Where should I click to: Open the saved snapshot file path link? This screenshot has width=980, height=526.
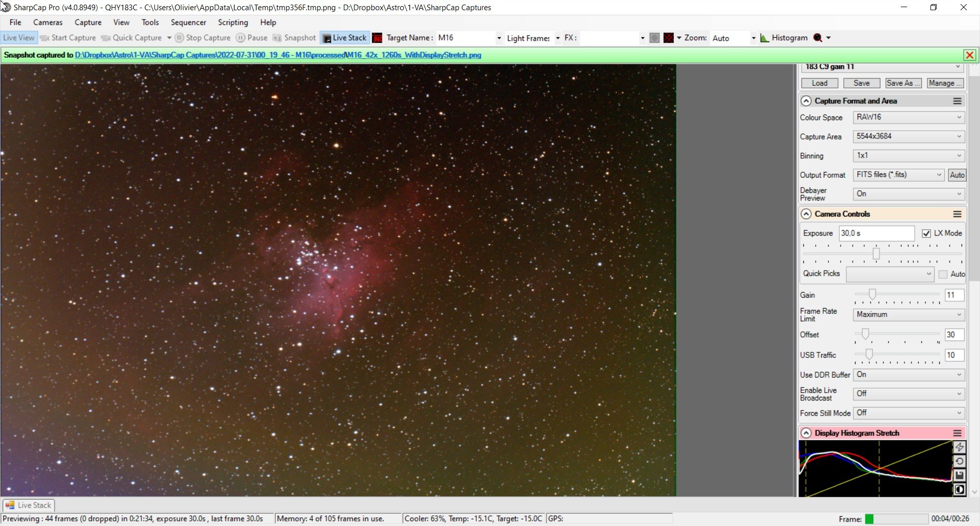[278, 55]
